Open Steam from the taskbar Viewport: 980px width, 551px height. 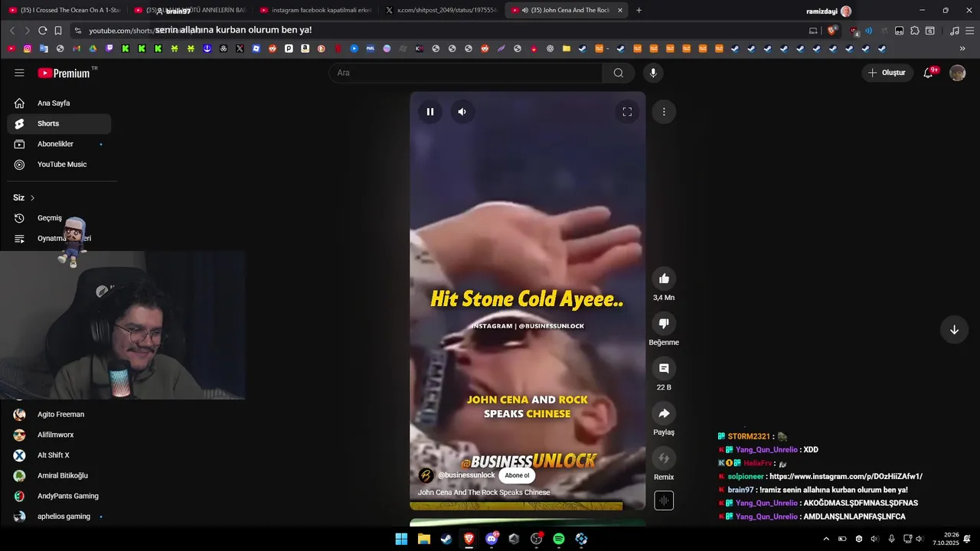pyautogui.click(x=446, y=539)
